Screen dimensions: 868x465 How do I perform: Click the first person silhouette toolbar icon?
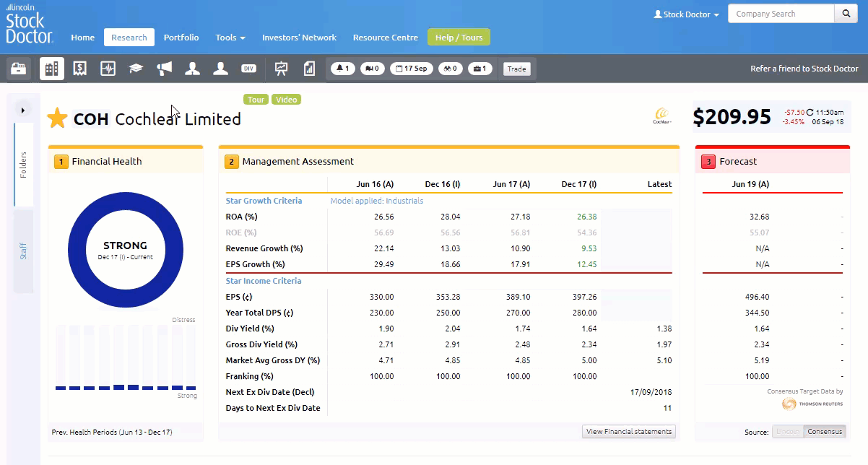192,69
